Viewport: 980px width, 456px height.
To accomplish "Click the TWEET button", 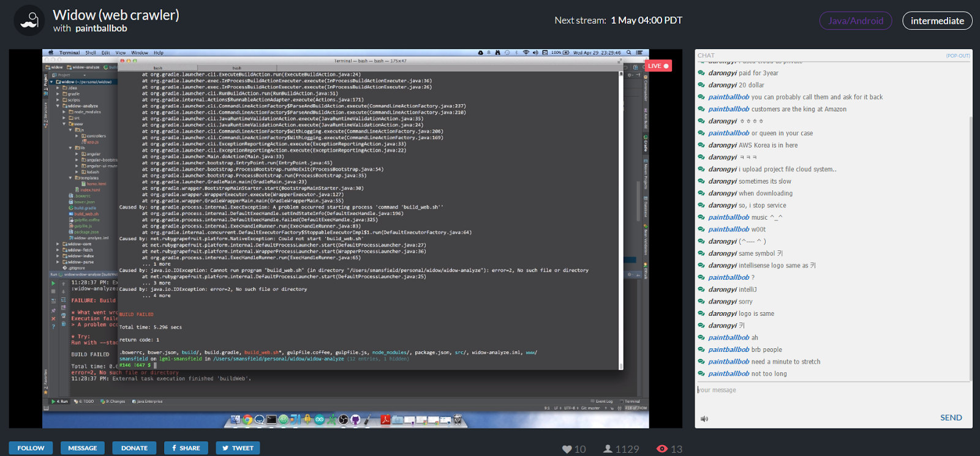I will click(238, 448).
